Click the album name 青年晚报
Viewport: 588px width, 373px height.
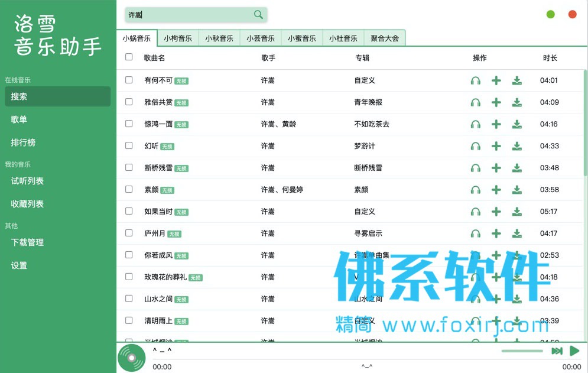(x=368, y=102)
